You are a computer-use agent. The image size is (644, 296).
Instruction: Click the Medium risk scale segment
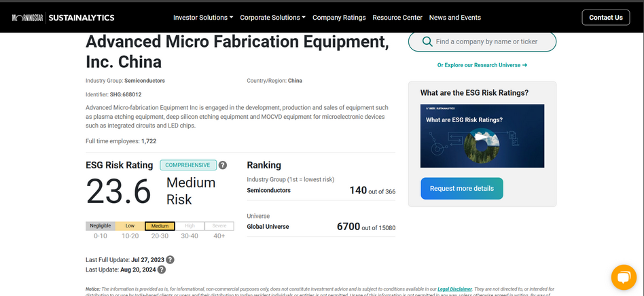tap(160, 226)
